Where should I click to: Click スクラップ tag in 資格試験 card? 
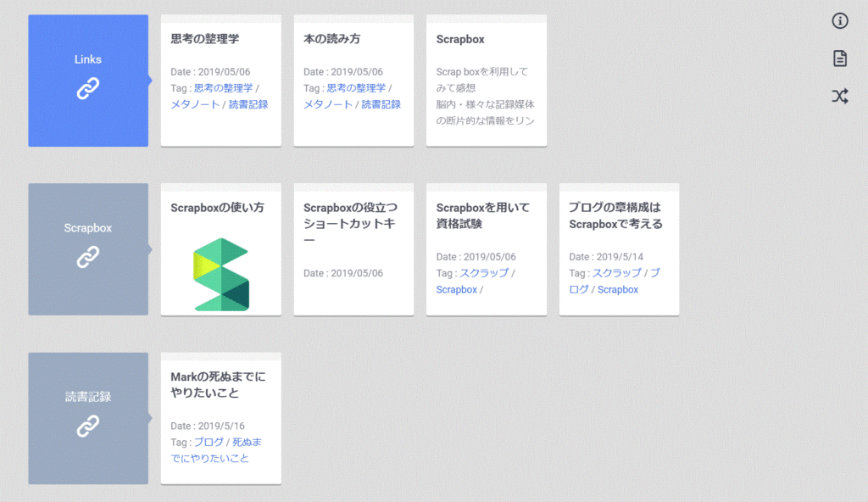coord(484,273)
